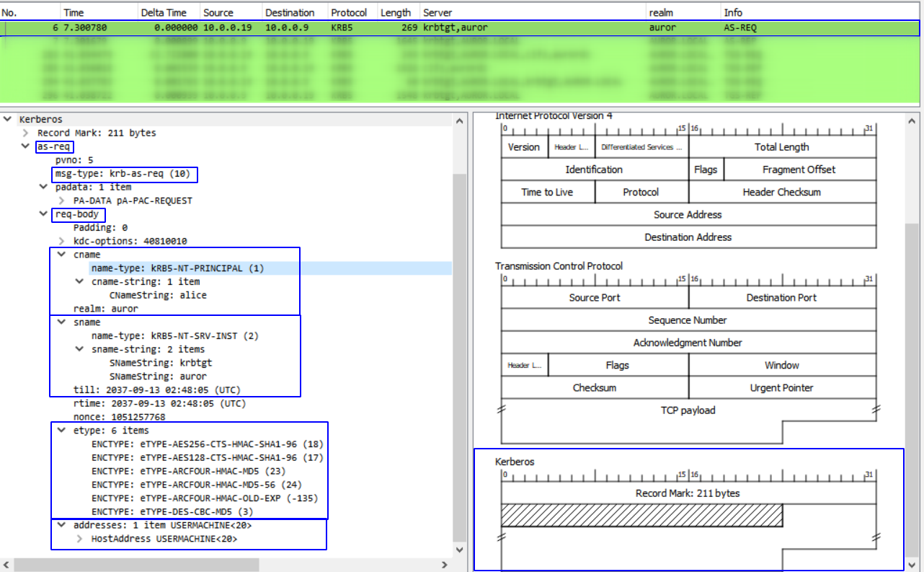Click TCP Source Port diagram field

[x=595, y=298]
